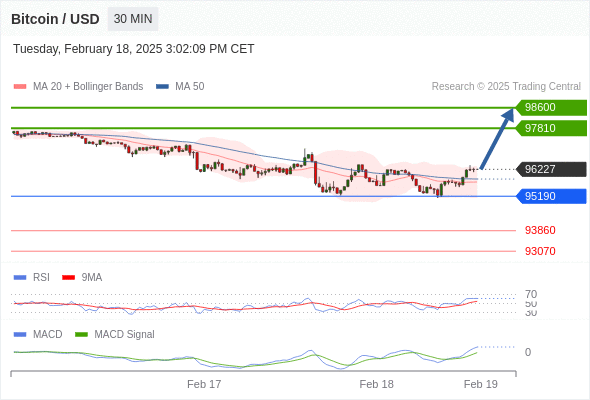Click the blue upward trend arrow
This screenshot has width=590, height=400.
(x=497, y=139)
